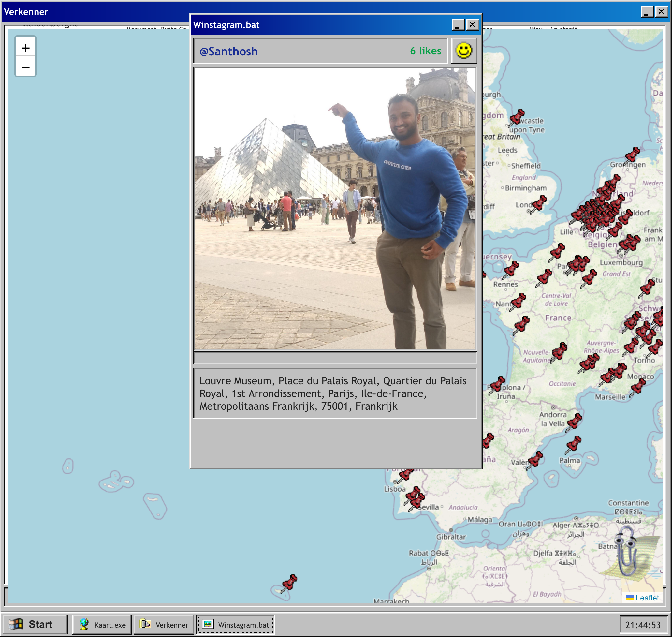Click the isolated pushpin on the Canary island
The height and width of the screenshot is (637, 672).
click(x=289, y=583)
